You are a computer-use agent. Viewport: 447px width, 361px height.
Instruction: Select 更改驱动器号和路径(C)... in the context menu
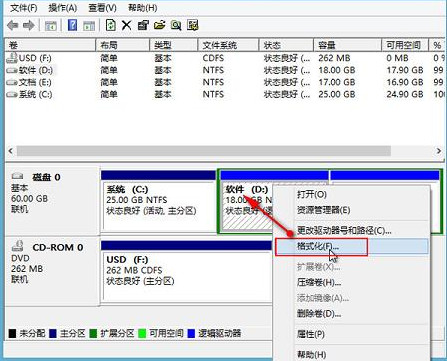click(x=352, y=230)
